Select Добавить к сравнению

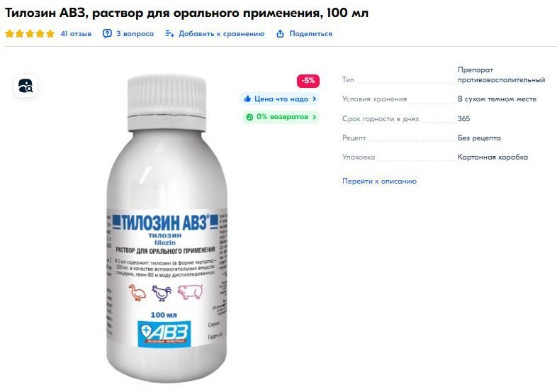pos(222,34)
